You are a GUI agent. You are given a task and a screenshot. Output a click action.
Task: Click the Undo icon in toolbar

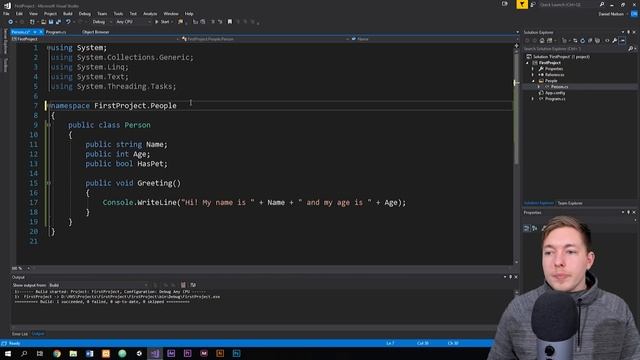[68, 22]
